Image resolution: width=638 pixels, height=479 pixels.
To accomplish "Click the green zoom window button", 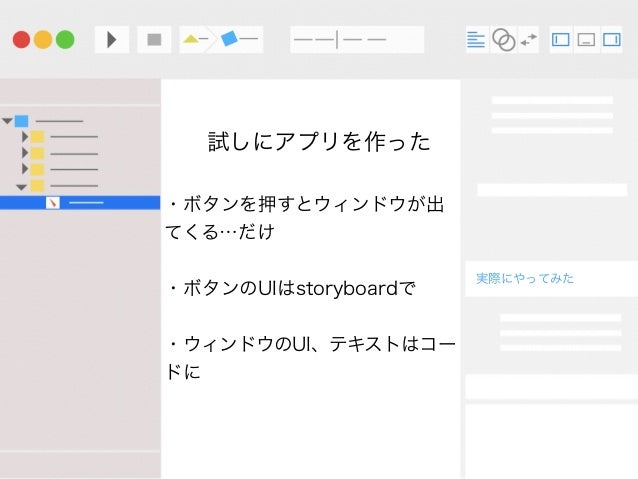I will 65,39.
